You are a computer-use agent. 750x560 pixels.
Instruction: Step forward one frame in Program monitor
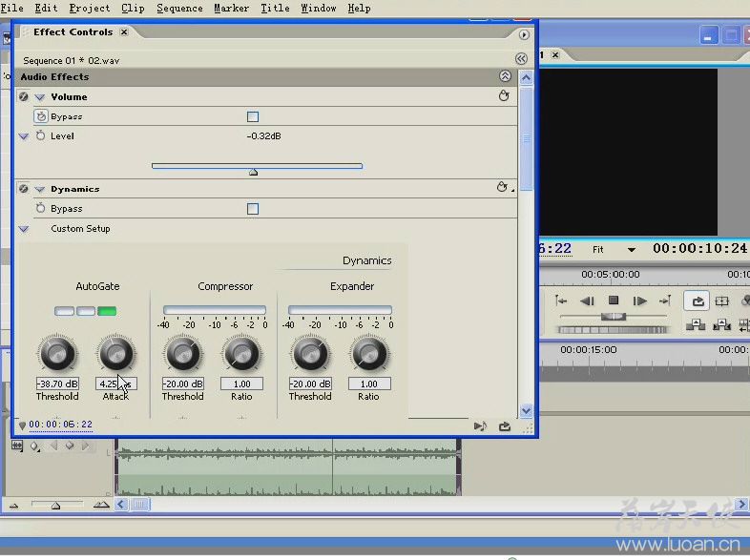(639, 301)
